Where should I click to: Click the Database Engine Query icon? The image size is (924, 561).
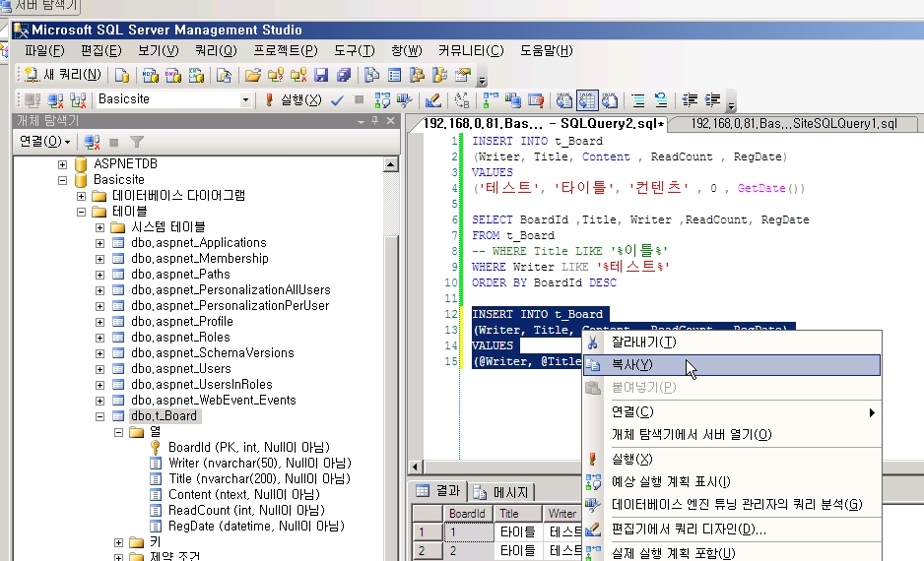pyautogui.click(x=122, y=75)
